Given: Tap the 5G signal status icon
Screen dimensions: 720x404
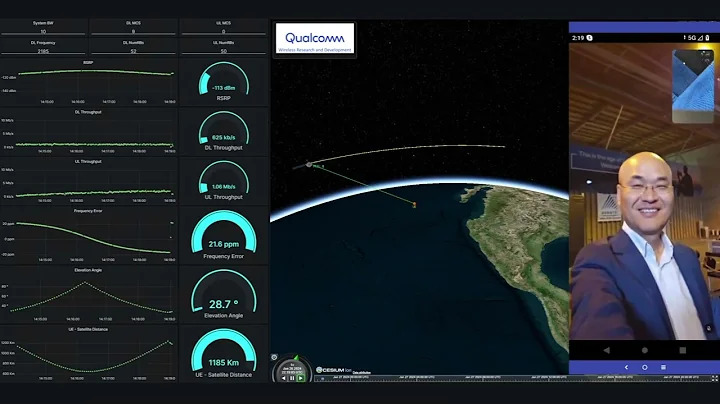Looking at the screenshot, I should point(692,38).
